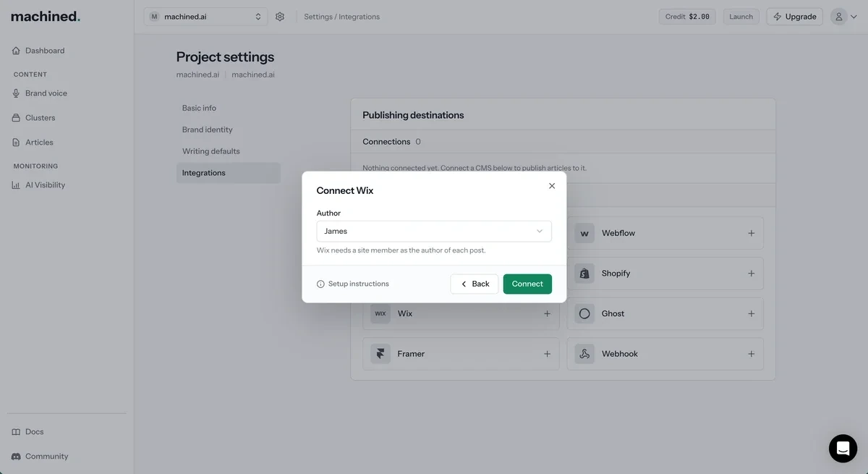The width and height of the screenshot is (868, 474).
Task: Click the Clusters folder icon
Action: [17, 118]
